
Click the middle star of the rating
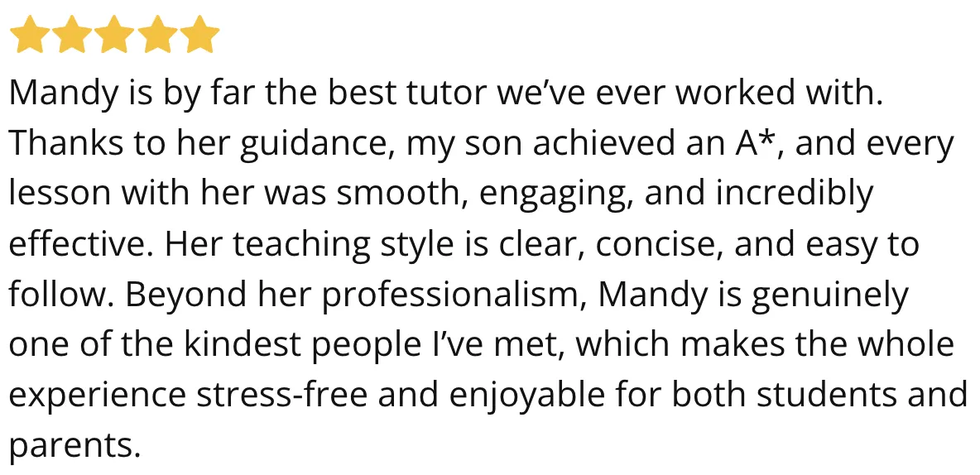[x=114, y=35]
